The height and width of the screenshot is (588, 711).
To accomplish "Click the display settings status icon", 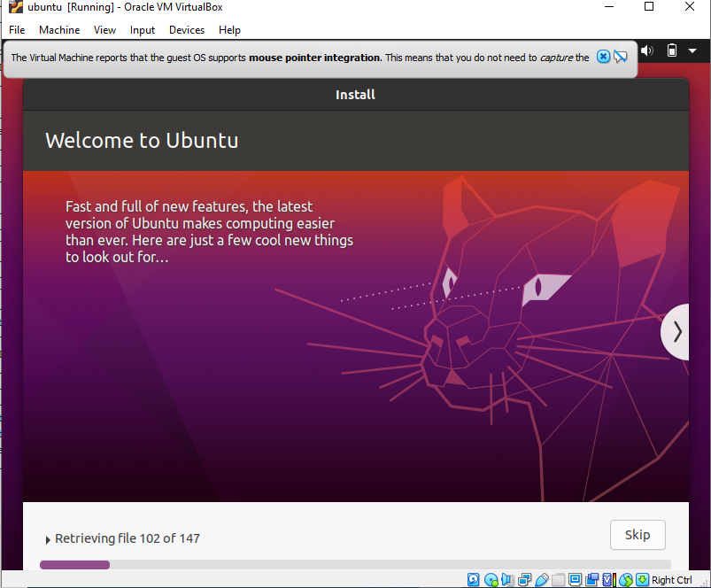I will tap(575, 580).
